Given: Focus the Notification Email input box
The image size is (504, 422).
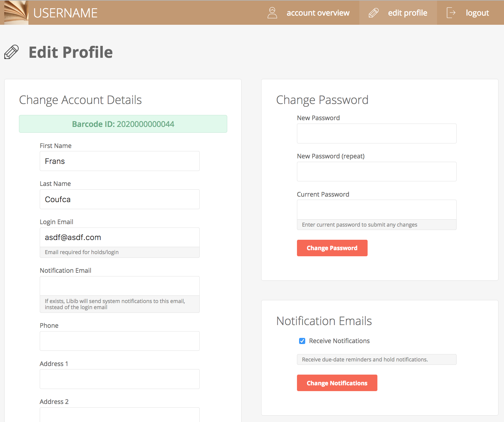Looking at the screenshot, I should click(x=120, y=286).
